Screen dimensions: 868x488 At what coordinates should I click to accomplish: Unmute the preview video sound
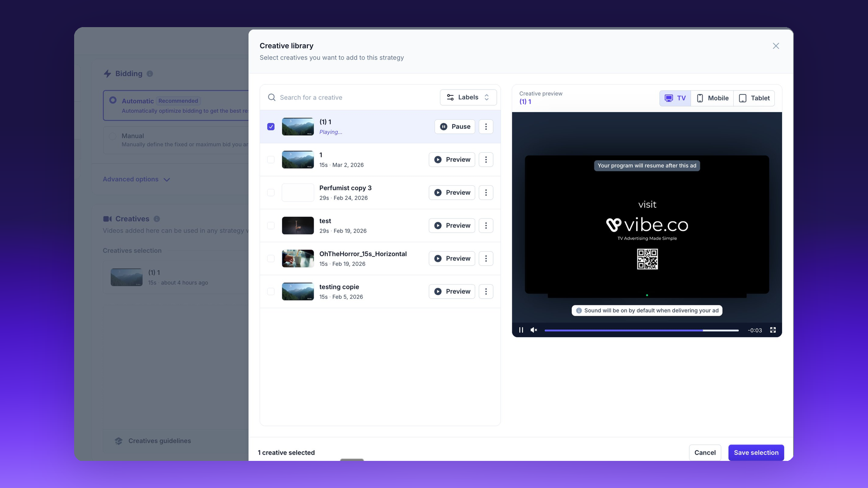534,330
